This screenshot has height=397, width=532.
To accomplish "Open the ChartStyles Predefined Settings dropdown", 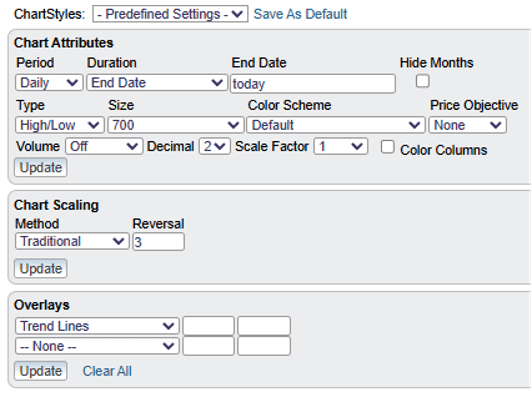I will click(170, 14).
